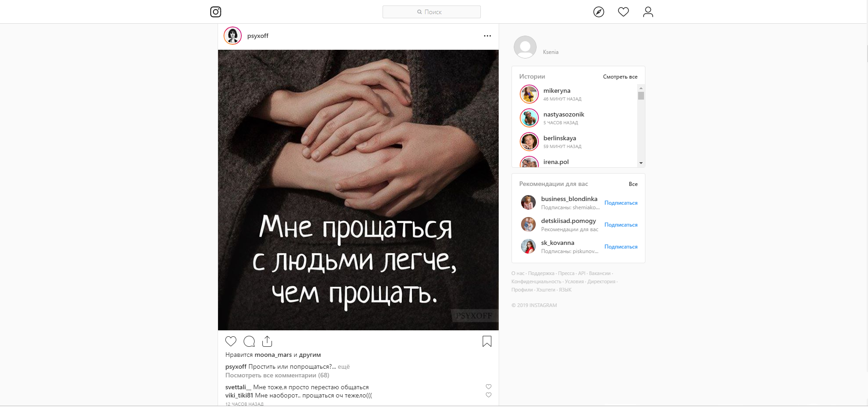View all 68 comments link
The image size is (868, 408).
pyautogui.click(x=277, y=375)
